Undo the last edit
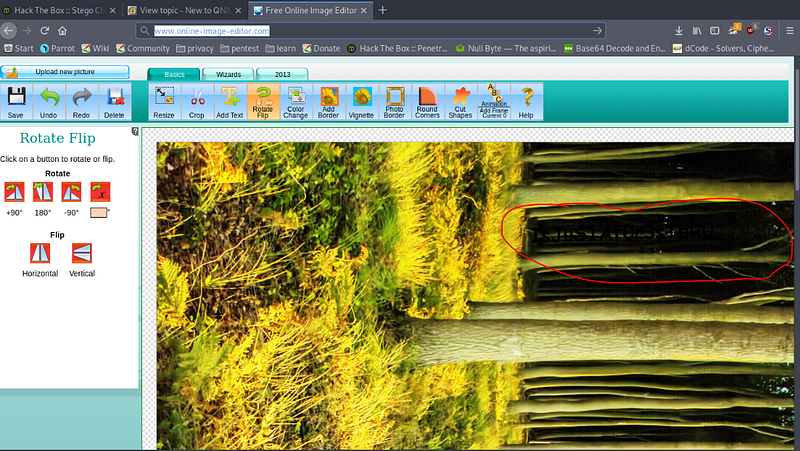 (48, 102)
